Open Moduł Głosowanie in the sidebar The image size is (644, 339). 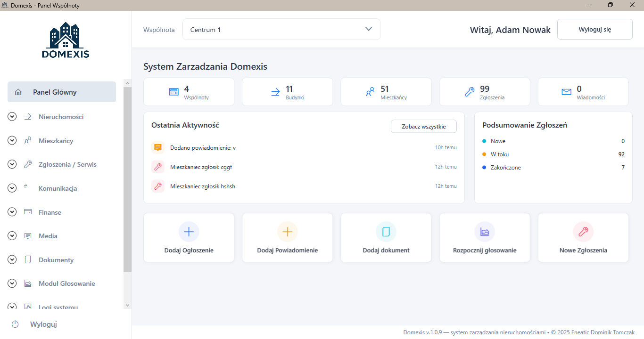coord(66,283)
